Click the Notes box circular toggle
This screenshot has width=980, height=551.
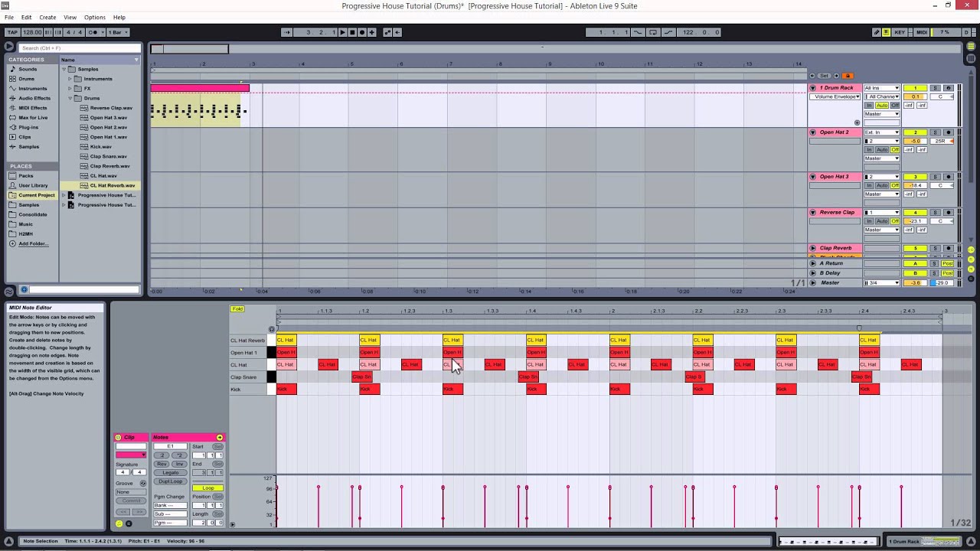pos(220,437)
